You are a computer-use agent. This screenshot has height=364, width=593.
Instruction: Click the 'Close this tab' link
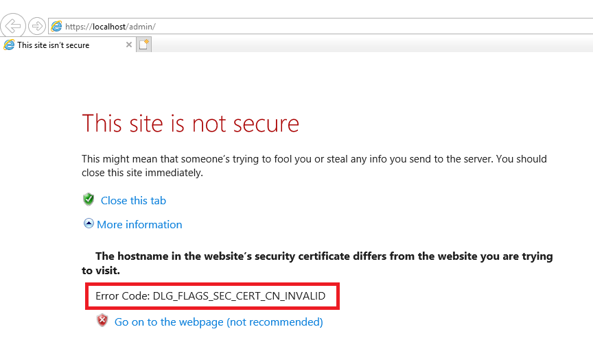133,201
